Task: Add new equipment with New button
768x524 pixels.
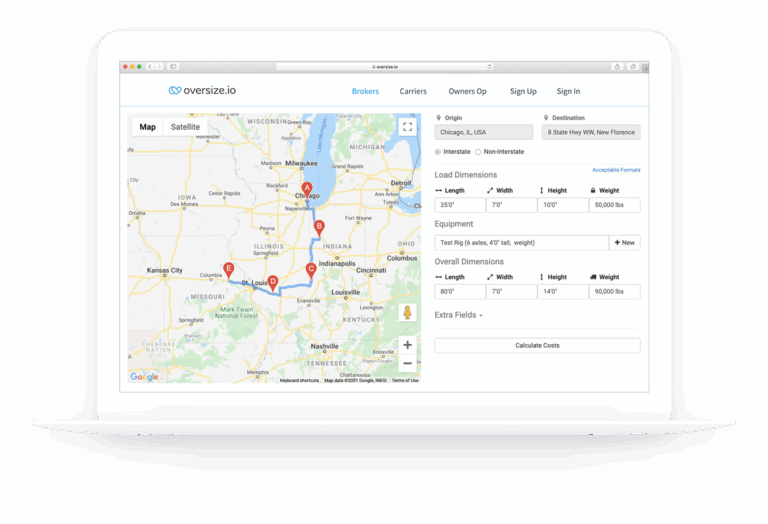Action: (x=625, y=243)
